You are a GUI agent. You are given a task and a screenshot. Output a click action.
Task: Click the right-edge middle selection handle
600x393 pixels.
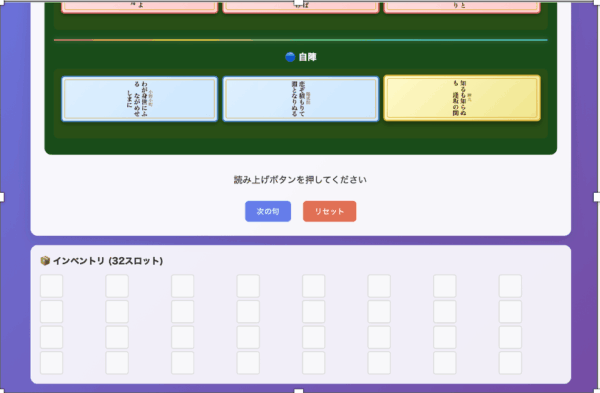tap(597, 197)
